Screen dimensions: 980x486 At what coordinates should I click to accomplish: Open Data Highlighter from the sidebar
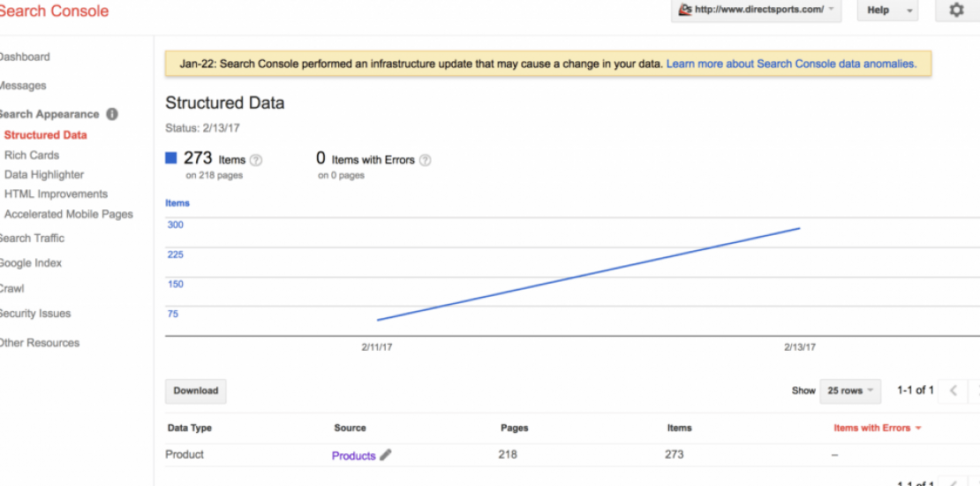pos(44,174)
